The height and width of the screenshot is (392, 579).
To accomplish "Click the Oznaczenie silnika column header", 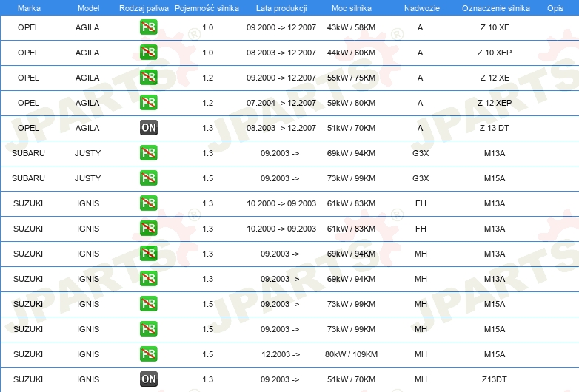I will [495, 8].
